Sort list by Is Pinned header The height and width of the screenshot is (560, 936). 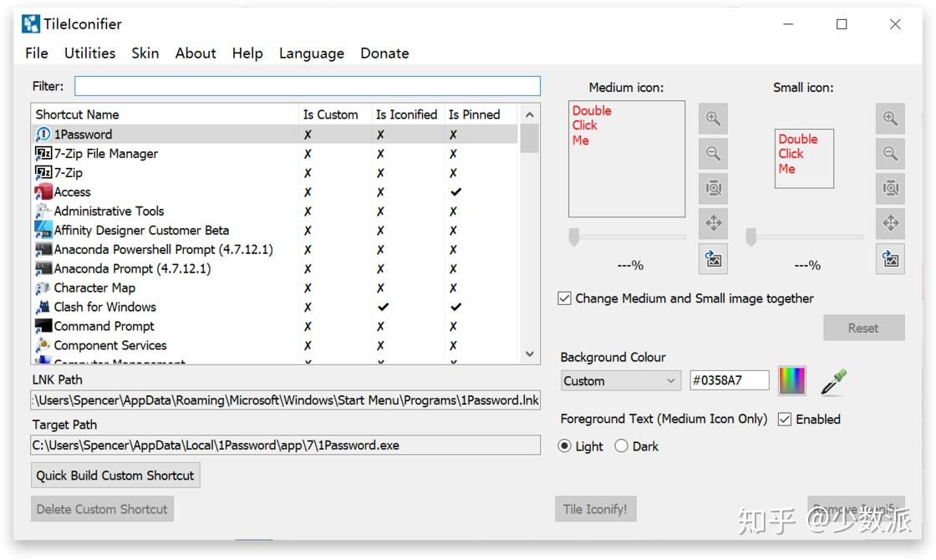point(481,114)
